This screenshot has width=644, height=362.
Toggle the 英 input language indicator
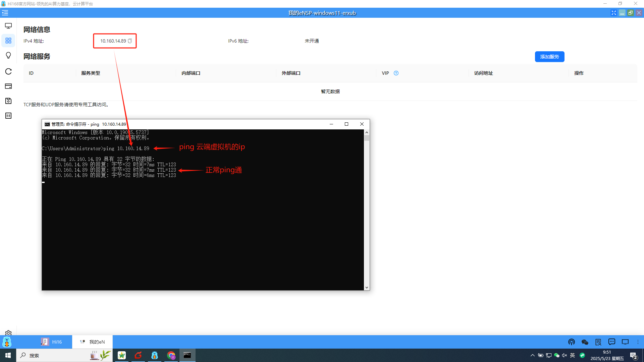pos(573,355)
